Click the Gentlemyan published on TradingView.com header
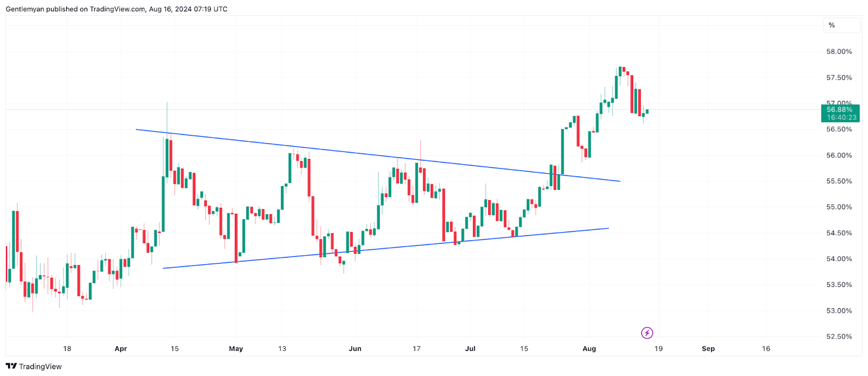The image size is (868, 376). pyautogui.click(x=117, y=9)
